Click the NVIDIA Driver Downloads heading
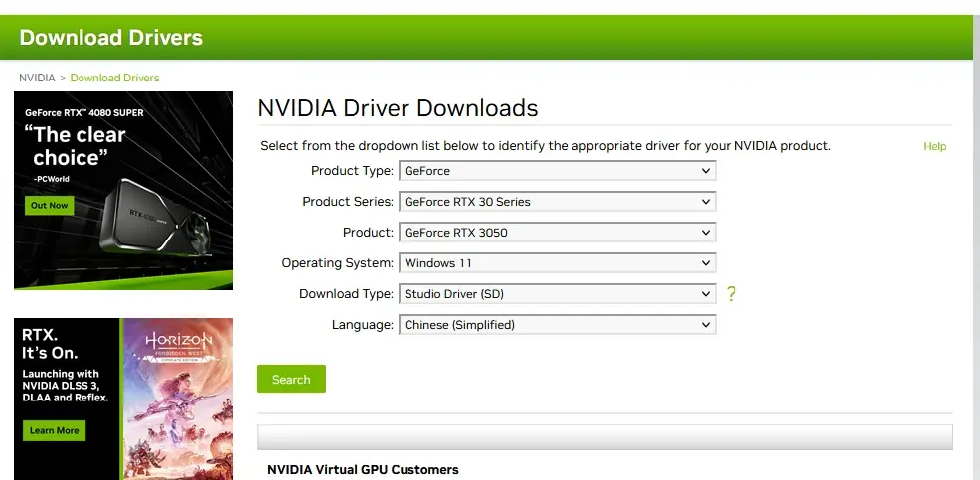980x480 pixels. pos(398,108)
